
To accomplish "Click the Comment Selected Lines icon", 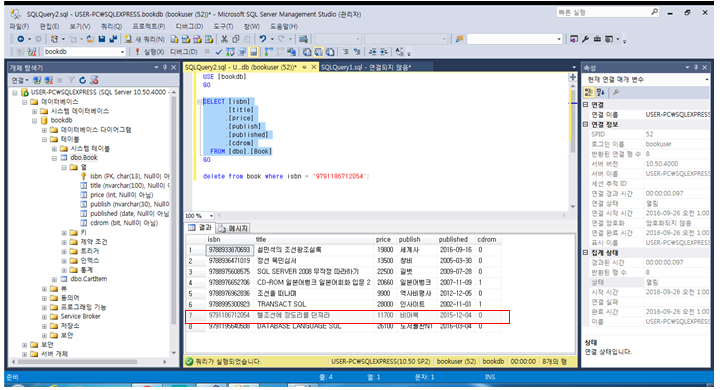I will (x=345, y=51).
